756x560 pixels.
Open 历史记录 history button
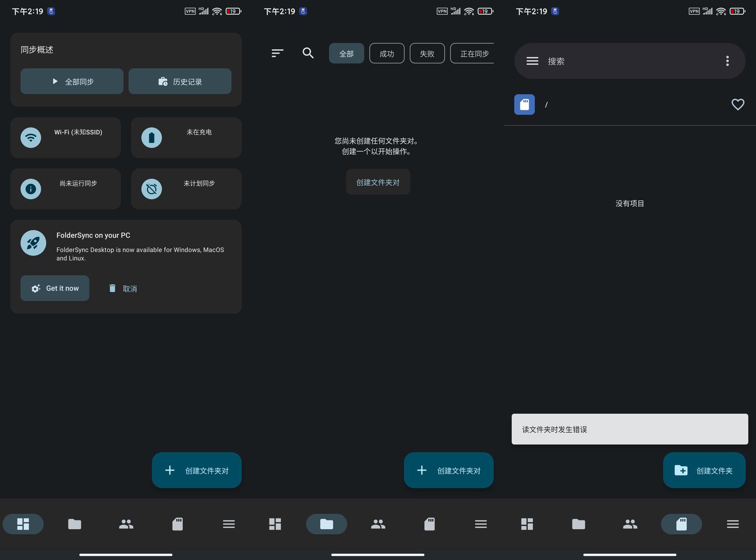(x=180, y=81)
